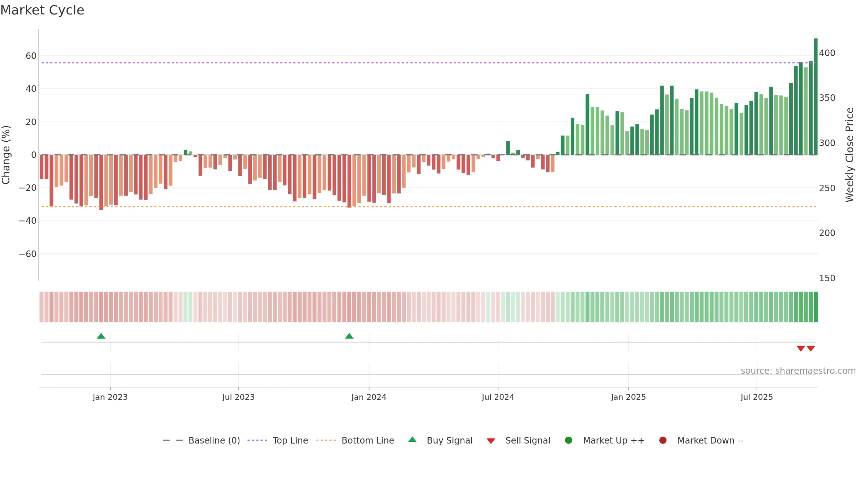This screenshot has width=868, height=488.
Task: Click the 60 left axis value
Action: [x=31, y=56]
